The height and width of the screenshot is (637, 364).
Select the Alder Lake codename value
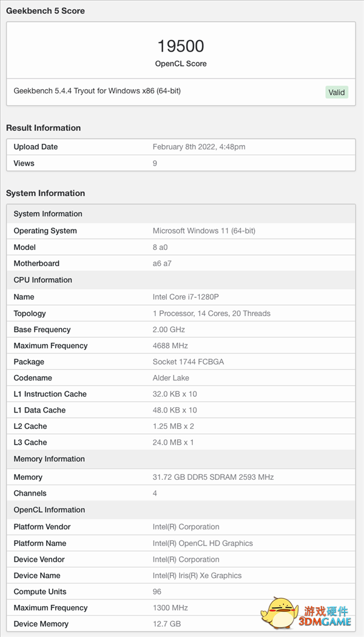171,378
